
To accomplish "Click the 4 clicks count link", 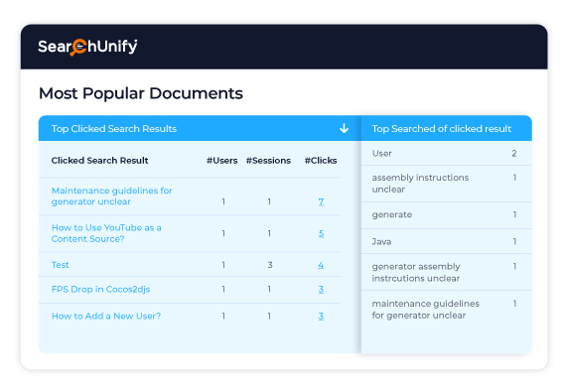I will (x=321, y=265).
